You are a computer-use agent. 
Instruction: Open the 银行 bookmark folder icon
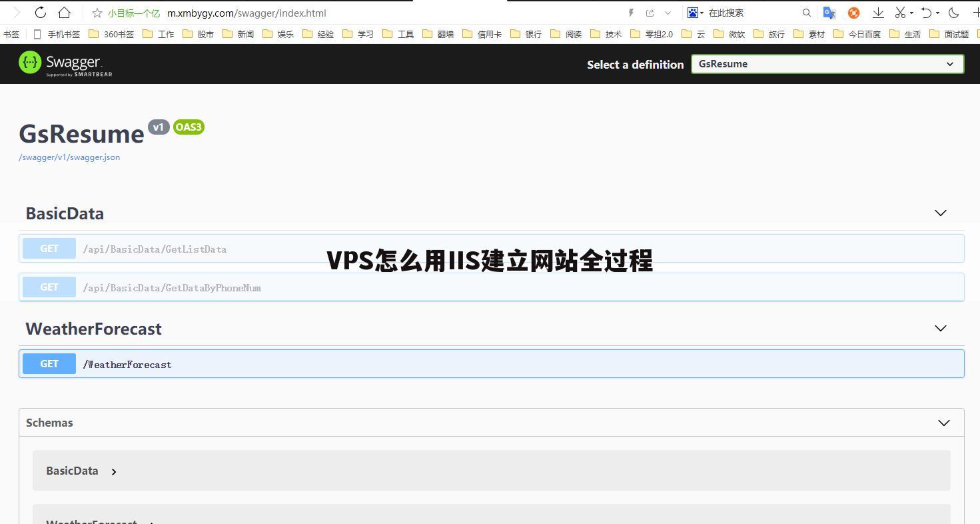point(516,33)
